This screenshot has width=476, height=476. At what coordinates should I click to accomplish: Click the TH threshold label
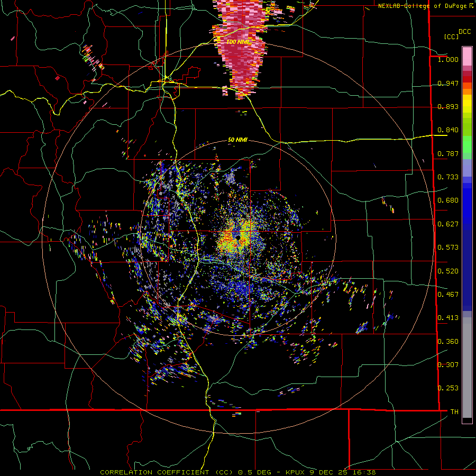tap(454, 412)
